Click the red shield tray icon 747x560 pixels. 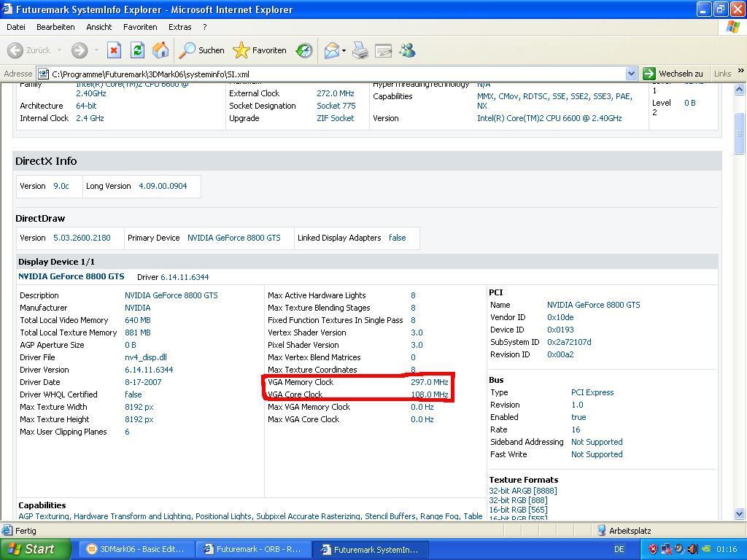(x=653, y=550)
